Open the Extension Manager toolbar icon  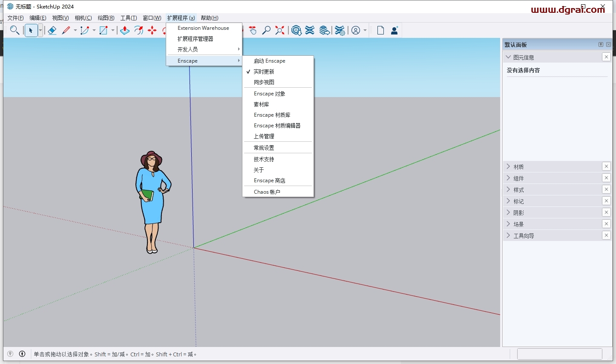[340, 30]
